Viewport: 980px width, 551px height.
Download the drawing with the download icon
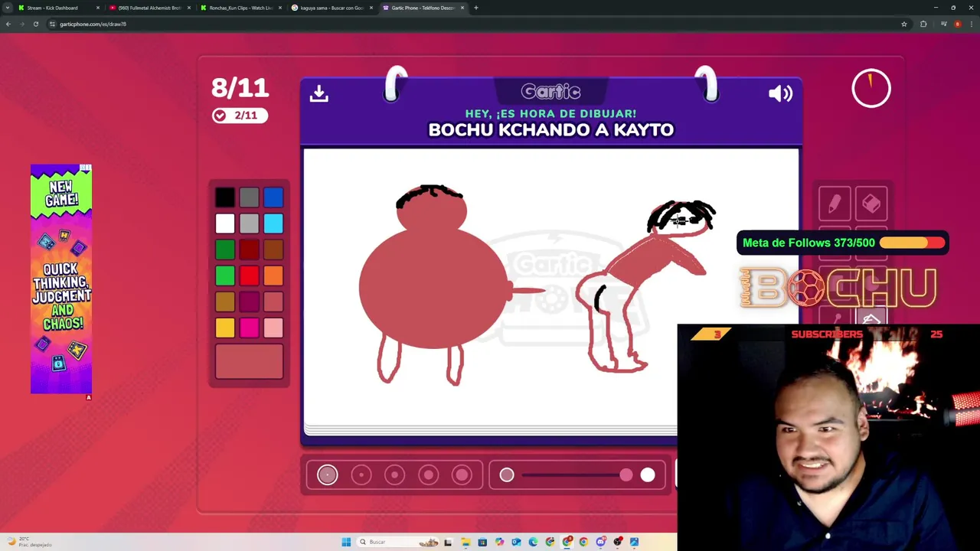point(319,93)
